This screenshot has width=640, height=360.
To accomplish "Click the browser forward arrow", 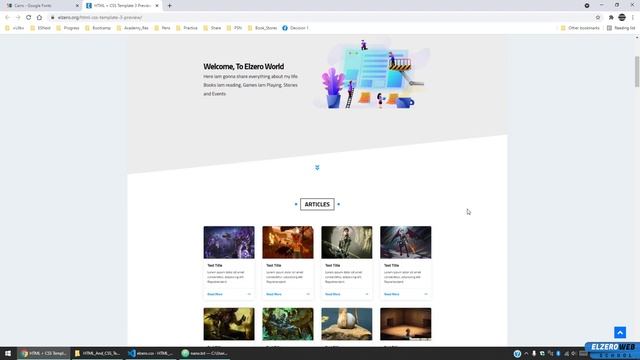I will [x=18, y=18].
